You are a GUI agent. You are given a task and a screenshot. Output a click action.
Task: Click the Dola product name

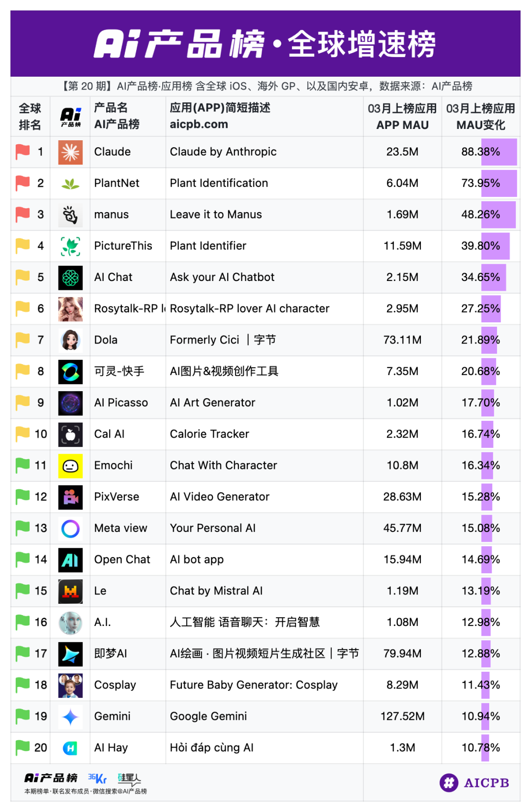(x=106, y=340)
